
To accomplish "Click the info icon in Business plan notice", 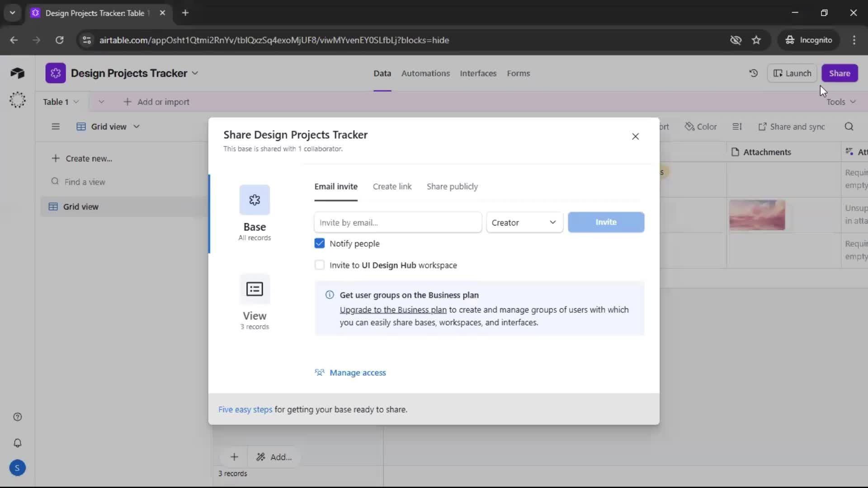I will point(330,295).
